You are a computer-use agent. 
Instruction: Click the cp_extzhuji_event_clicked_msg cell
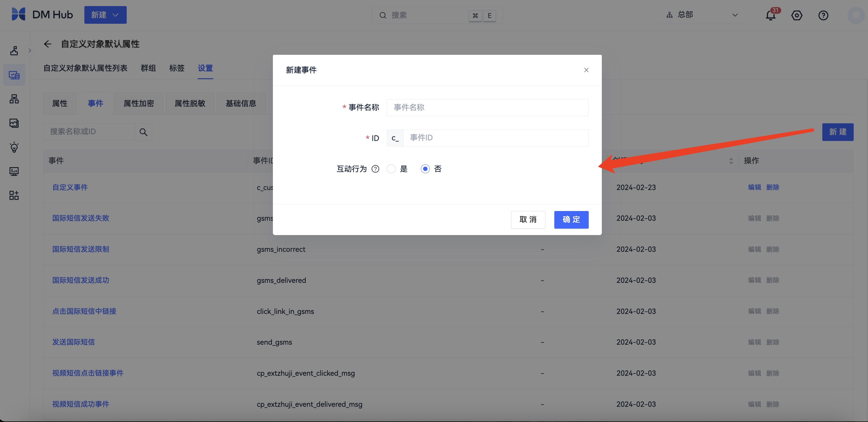pos(305,374)
